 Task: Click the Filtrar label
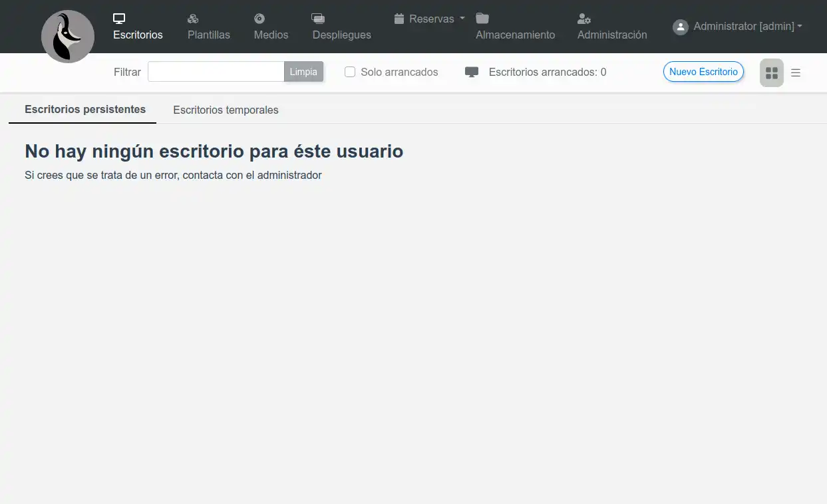(x=127, y=72)
